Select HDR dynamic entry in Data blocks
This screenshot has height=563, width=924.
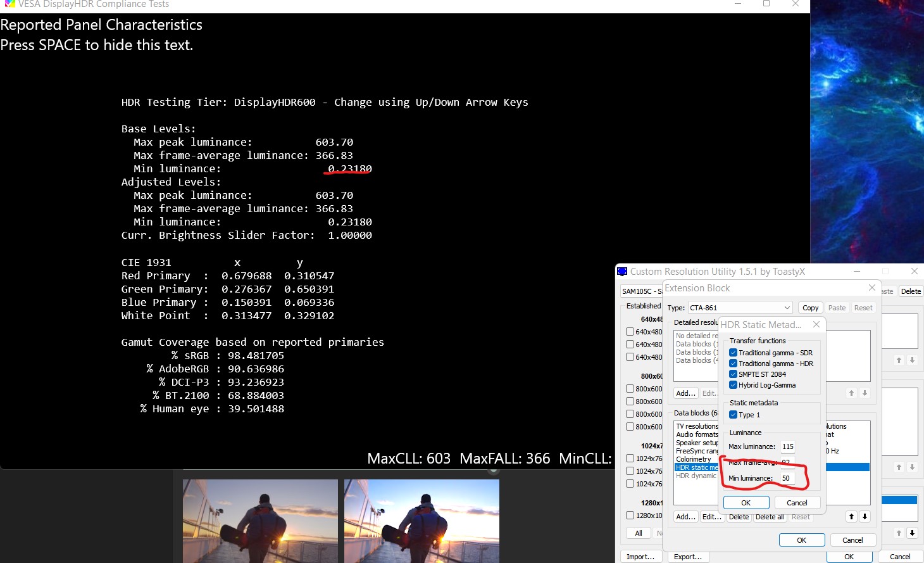point(697,476)
